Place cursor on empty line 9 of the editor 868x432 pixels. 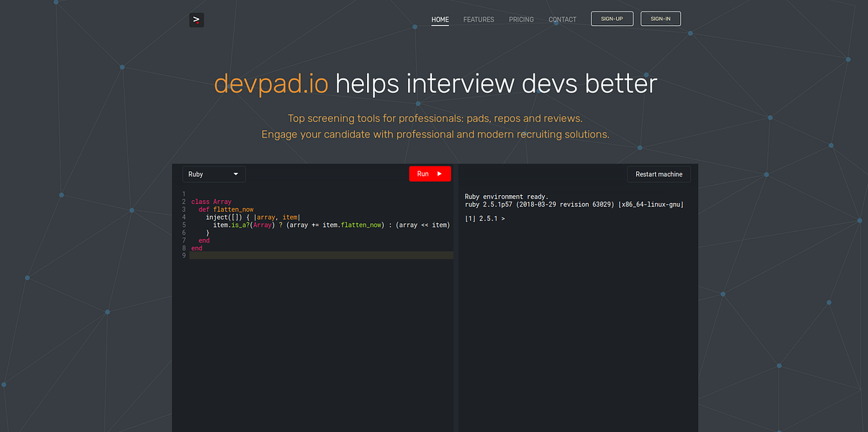pos(321,256)
